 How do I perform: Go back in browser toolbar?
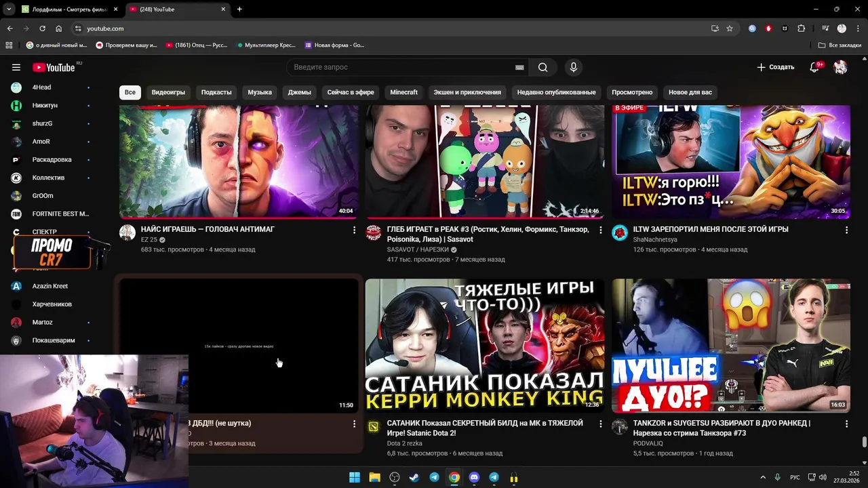pos(9,28)
